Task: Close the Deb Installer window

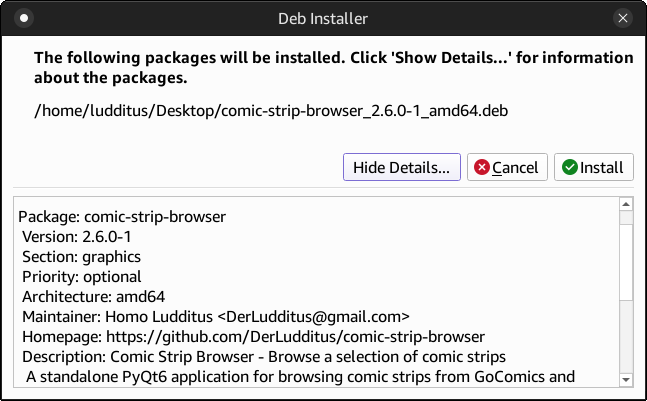Action: pos(623,18)
